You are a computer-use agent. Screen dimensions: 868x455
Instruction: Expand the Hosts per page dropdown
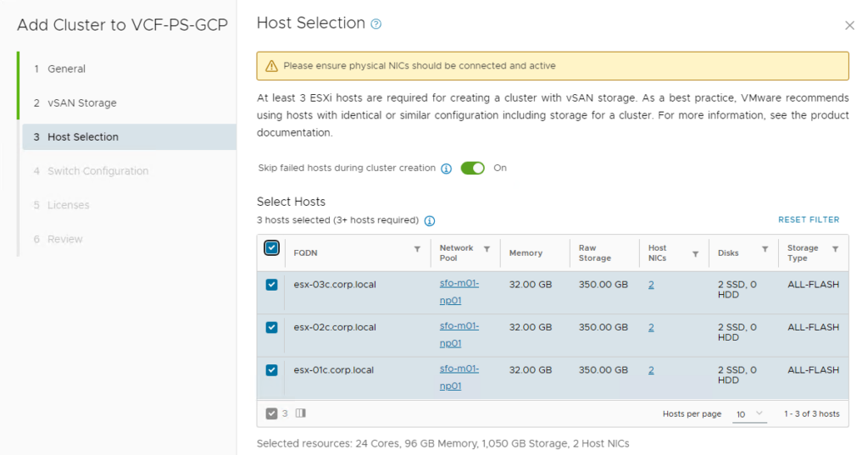(749, 413)
